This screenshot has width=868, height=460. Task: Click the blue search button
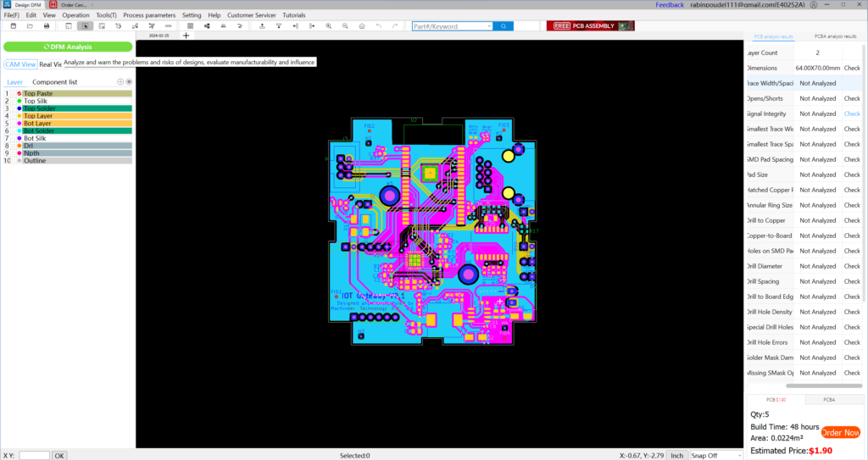(504, 26)
